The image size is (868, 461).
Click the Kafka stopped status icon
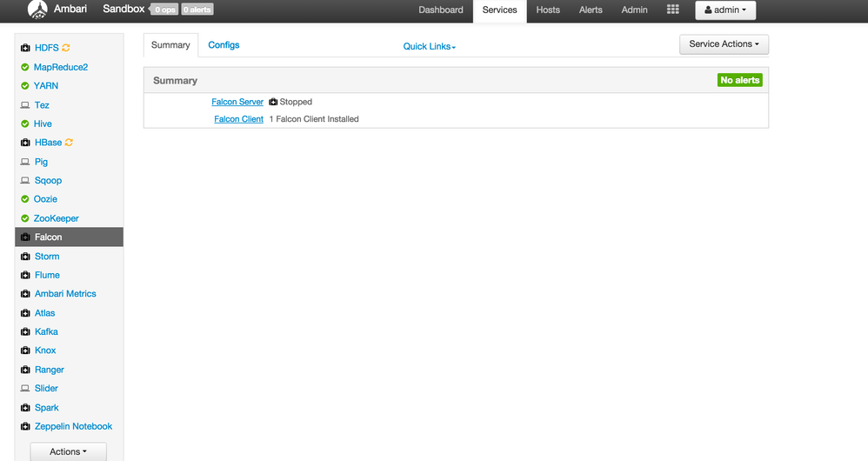coord(25,331)
